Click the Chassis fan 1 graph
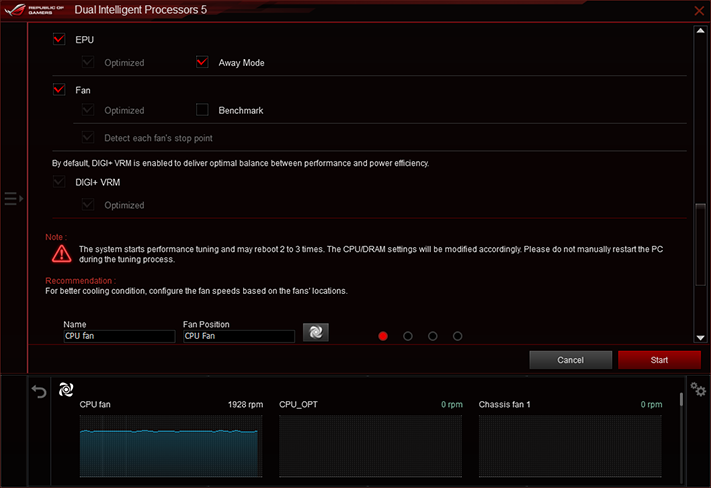Image resolution: width=711 pixels, height=488 pixels. point(570,446)
